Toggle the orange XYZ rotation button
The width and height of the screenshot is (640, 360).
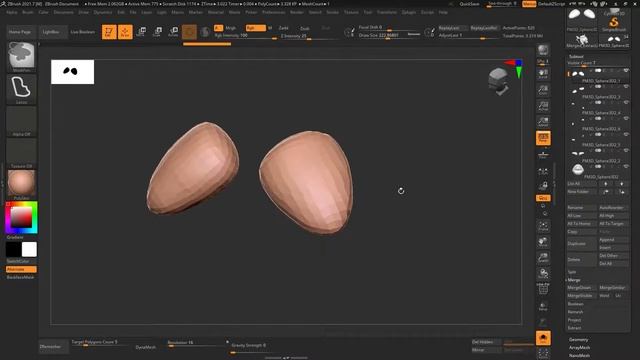pyautogui.click(x=543, y=198)
